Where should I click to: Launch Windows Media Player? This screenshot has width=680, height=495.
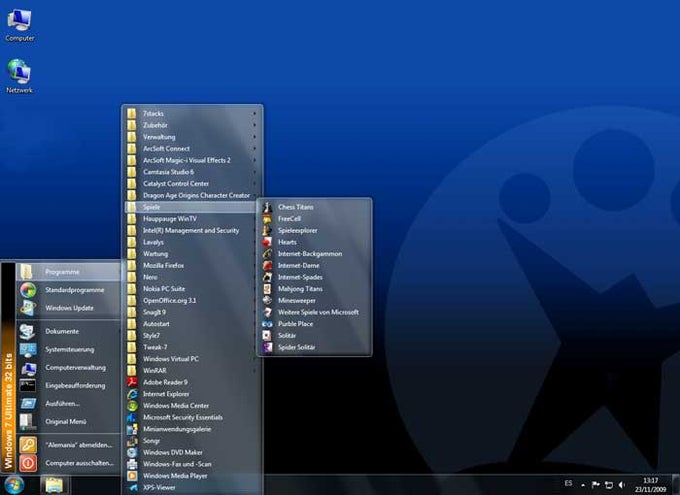pyautogui.click(x=193, y=475)
